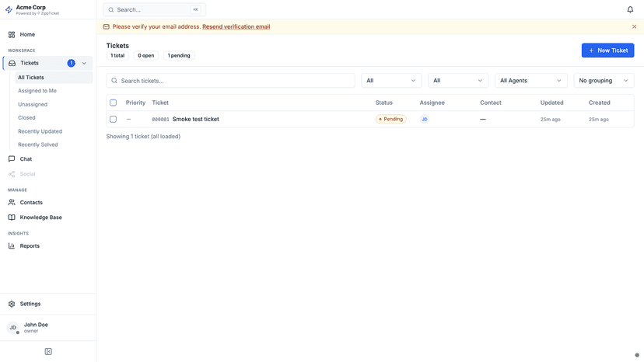Focus the global Search field
644x362 pixels.
(x=155, y=10)
